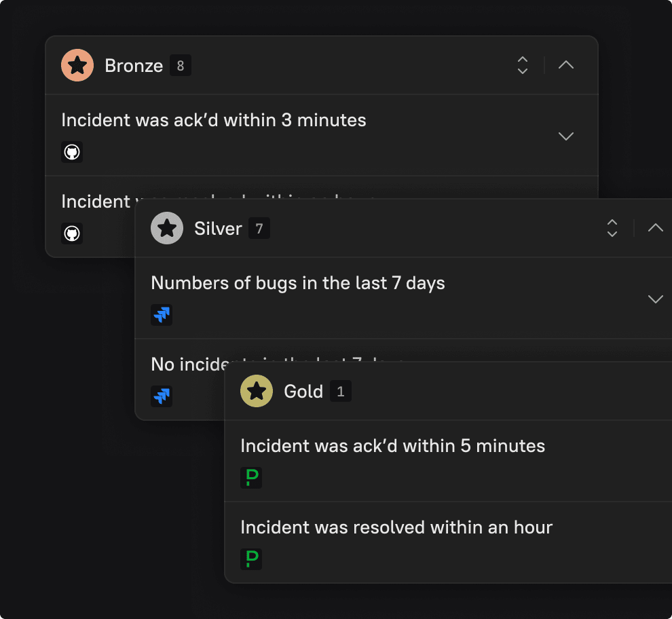Click the Silver star badge icon

coord(167,228)
